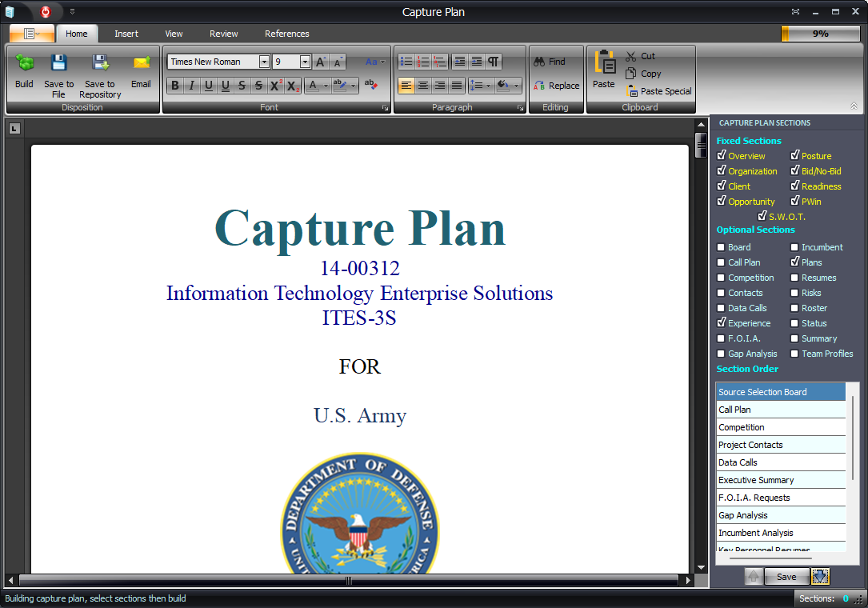Click Save to Repository icon
868x608 pixels.
(x=100, y=62)
